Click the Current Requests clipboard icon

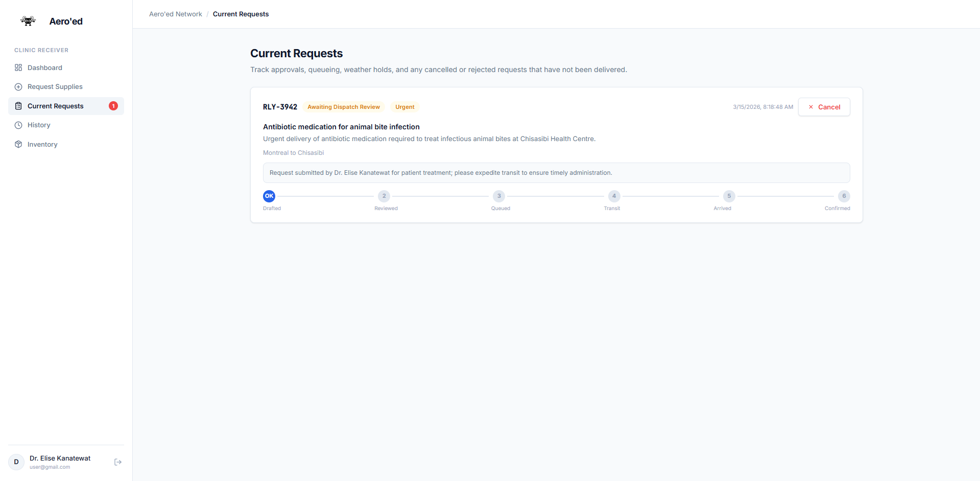(18, 106)
